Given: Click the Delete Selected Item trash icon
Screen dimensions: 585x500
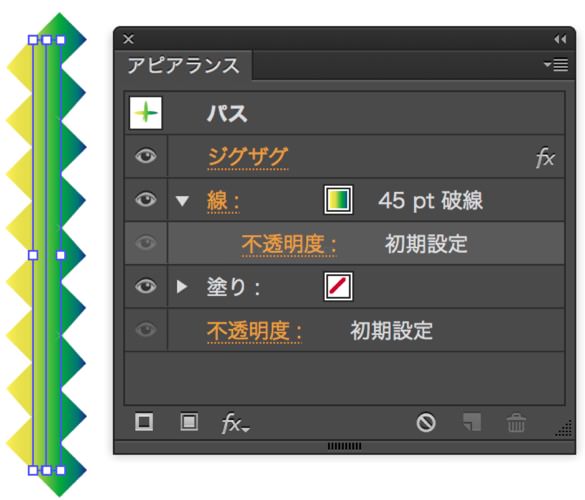Looking at the screenshot, I should pyautogui.click(x=516, y=423).
